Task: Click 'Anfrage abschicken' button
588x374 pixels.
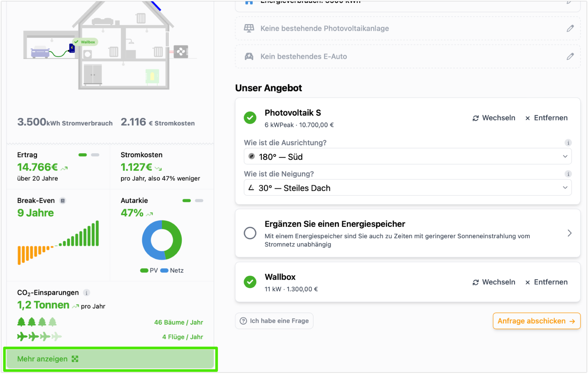Action: pos(536,321)
